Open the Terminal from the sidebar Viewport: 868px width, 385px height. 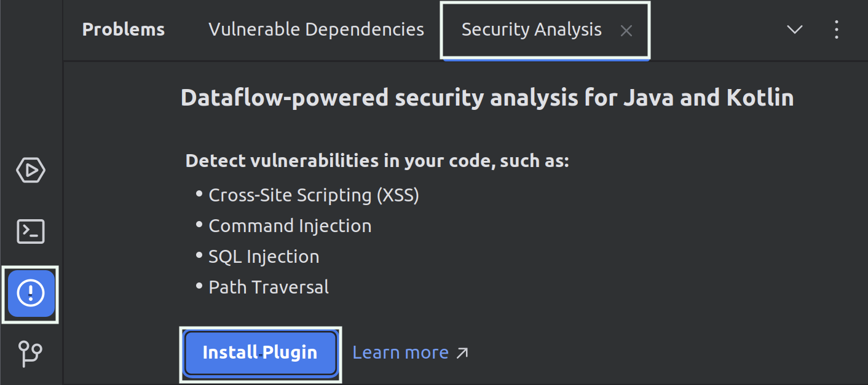pos(30,231)
